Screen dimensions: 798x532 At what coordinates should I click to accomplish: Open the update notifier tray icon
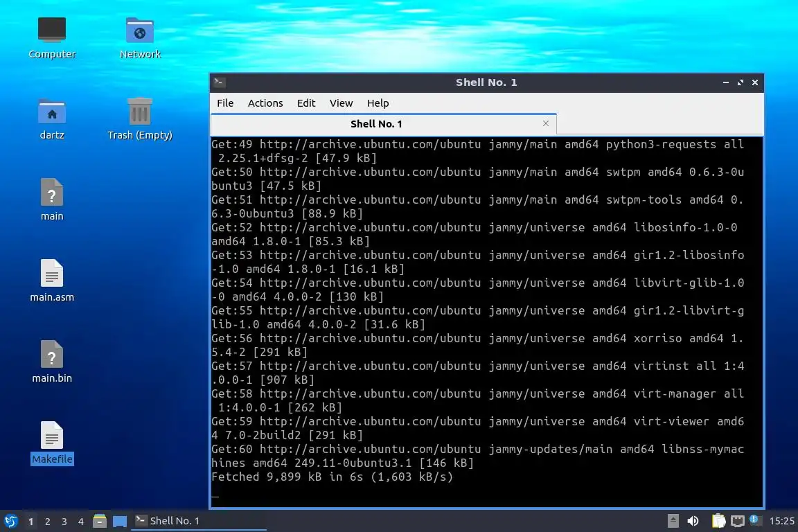[x=755, y=520]
